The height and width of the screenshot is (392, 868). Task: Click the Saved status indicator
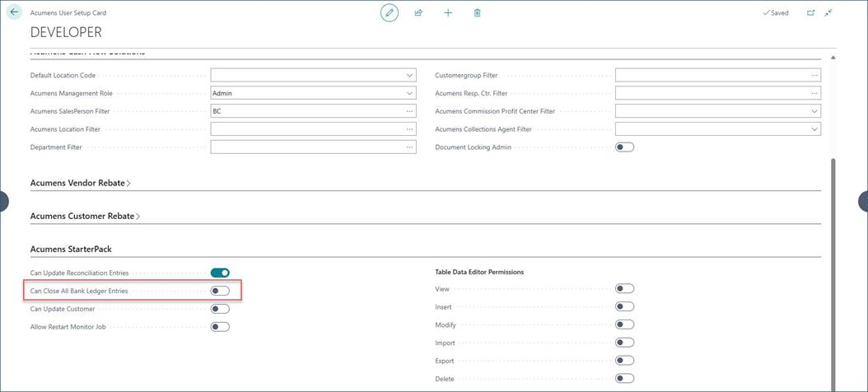(775, 12)
